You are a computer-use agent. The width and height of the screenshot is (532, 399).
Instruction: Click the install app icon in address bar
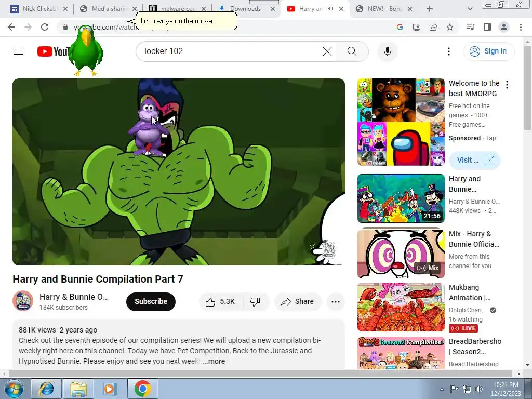coord(417,27)
